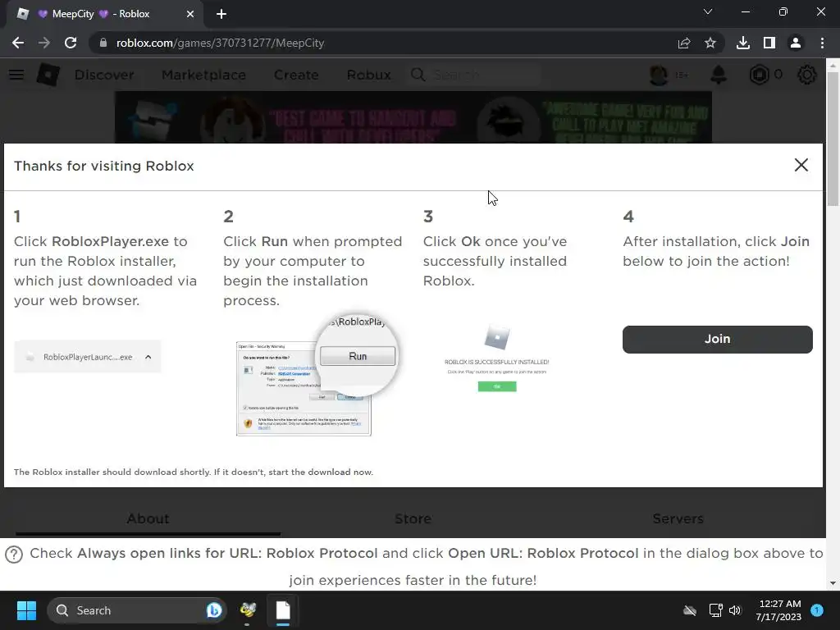Open the Marketplace nav item

tap(203, 75)
